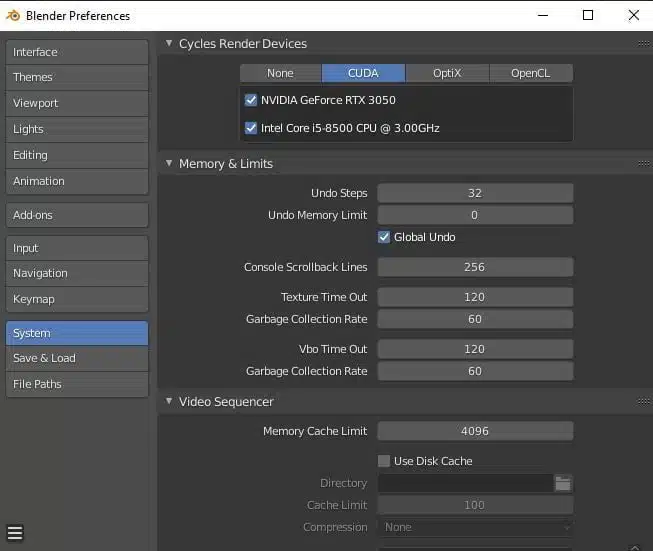Open the Save & Load preferences section
The image size is (653, 551).
coord(77,359)
